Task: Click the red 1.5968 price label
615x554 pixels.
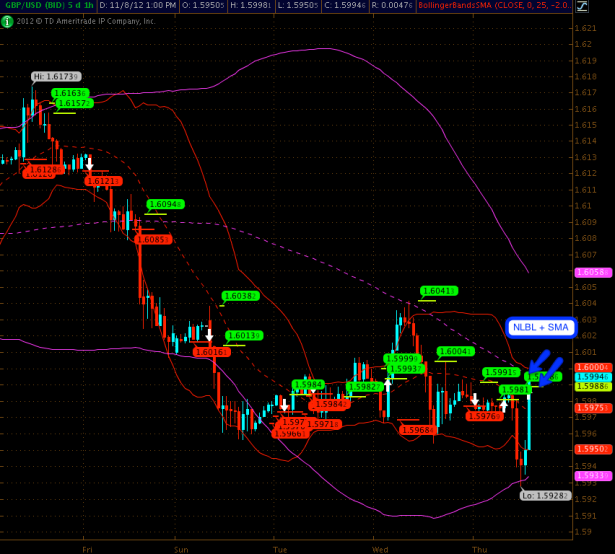Action: pos(416,429)
